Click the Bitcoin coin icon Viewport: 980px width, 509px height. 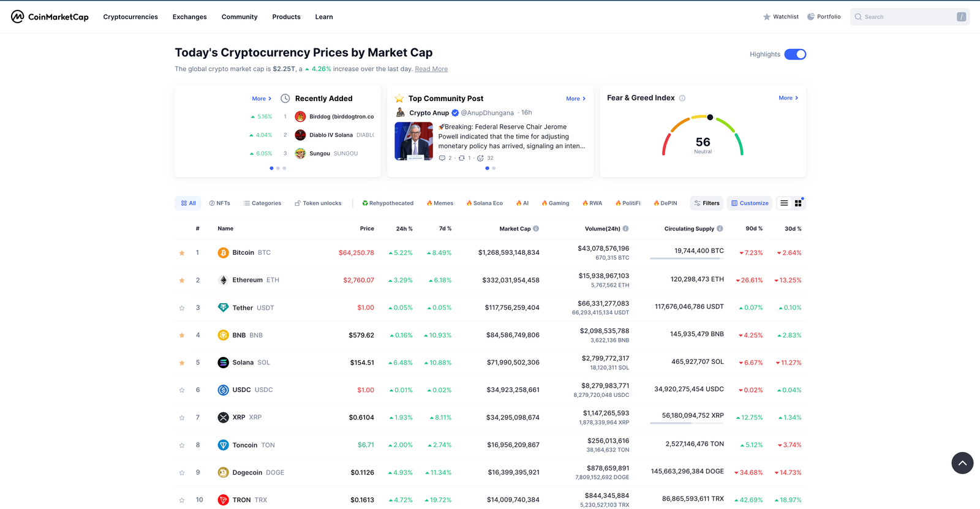click(223, 252)
